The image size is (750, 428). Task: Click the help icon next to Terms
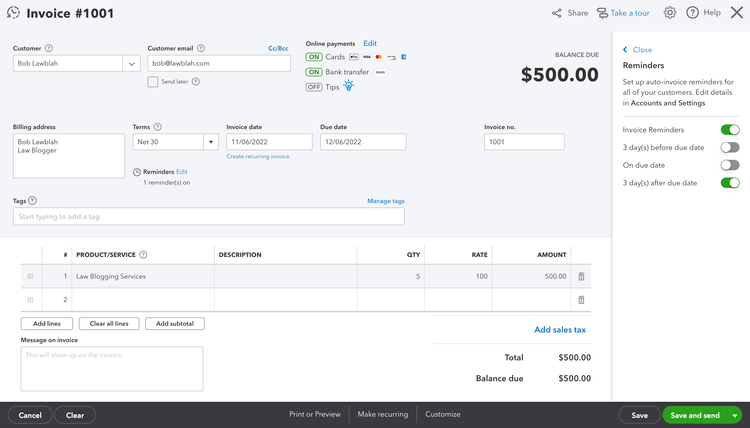[157, 127]
